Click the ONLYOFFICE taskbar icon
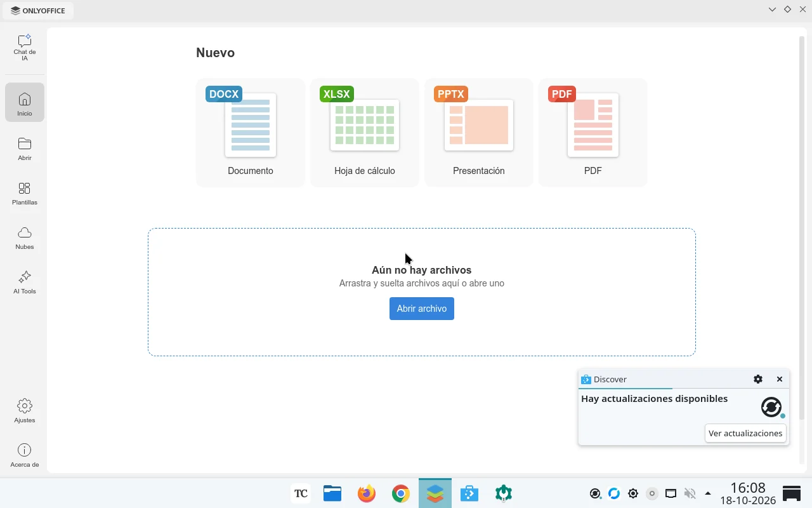Image resolution: width=812 pixels, height=508 pixels. (x=435, y=493)
